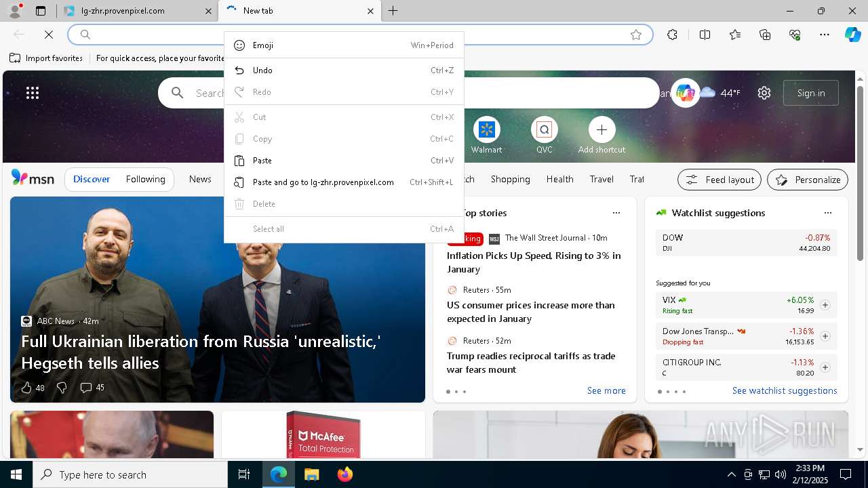Add a new shortcut tile

[601, 135]
